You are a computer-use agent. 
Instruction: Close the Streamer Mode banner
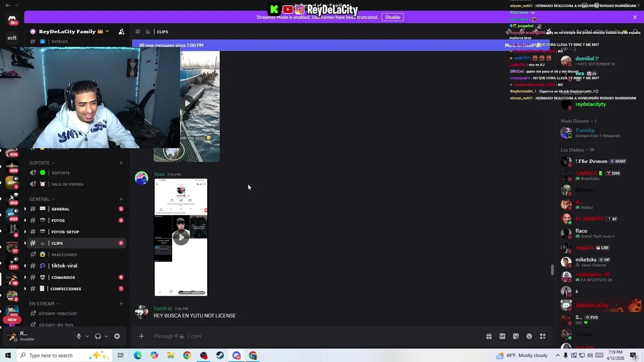point(634,17)
